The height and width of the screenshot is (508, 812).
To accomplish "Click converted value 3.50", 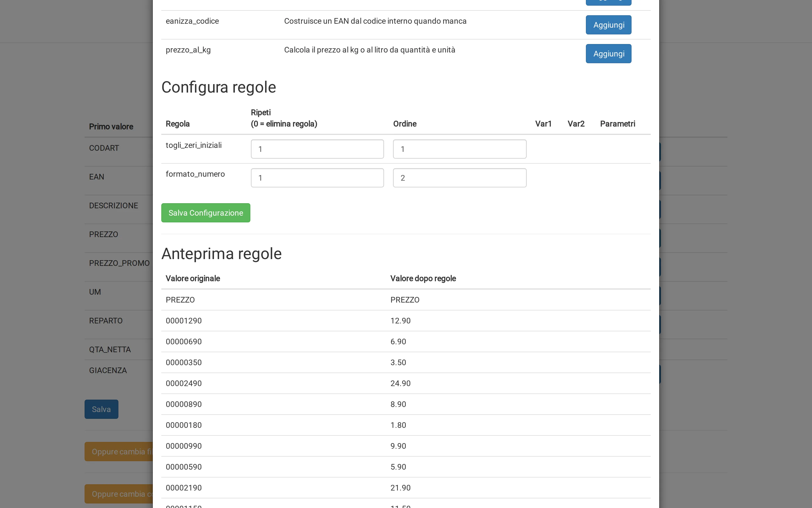I will tap(398, 363).
